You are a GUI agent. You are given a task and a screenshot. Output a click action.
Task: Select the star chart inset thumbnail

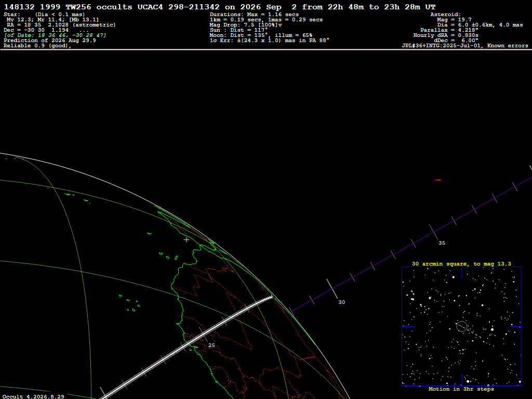click(x=461, y=326)
